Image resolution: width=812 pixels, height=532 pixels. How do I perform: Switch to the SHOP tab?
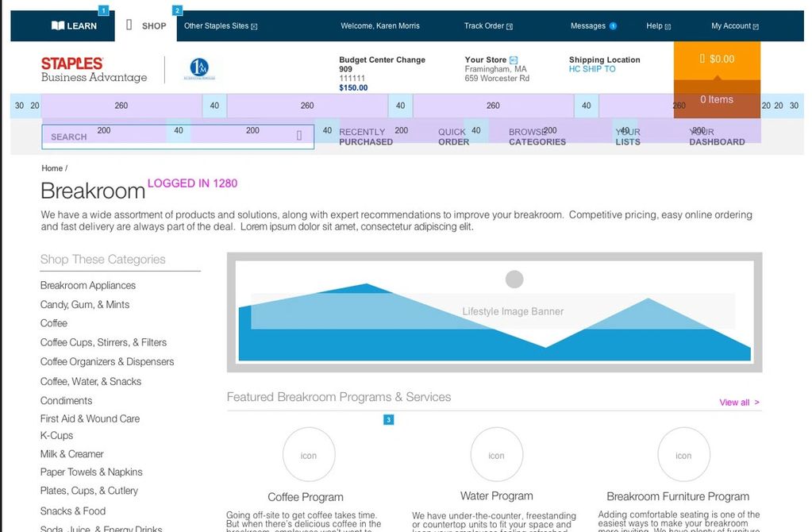[x=147, y=25]
